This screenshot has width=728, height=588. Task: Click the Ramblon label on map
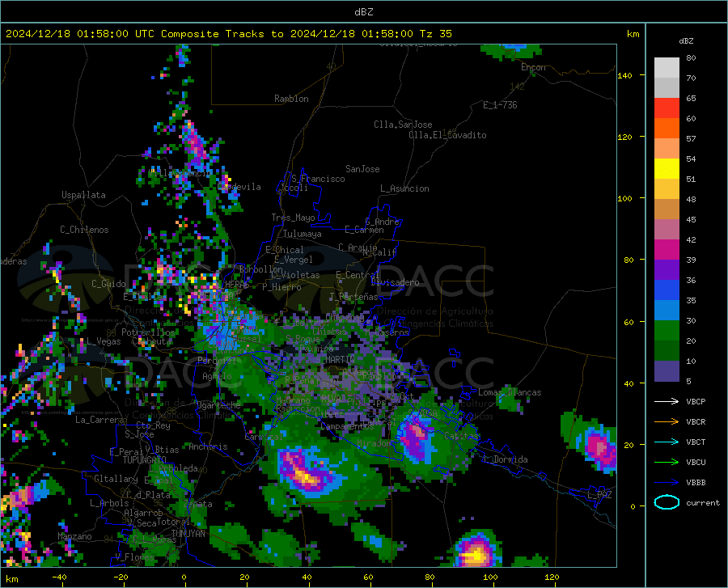pos(291,99)
